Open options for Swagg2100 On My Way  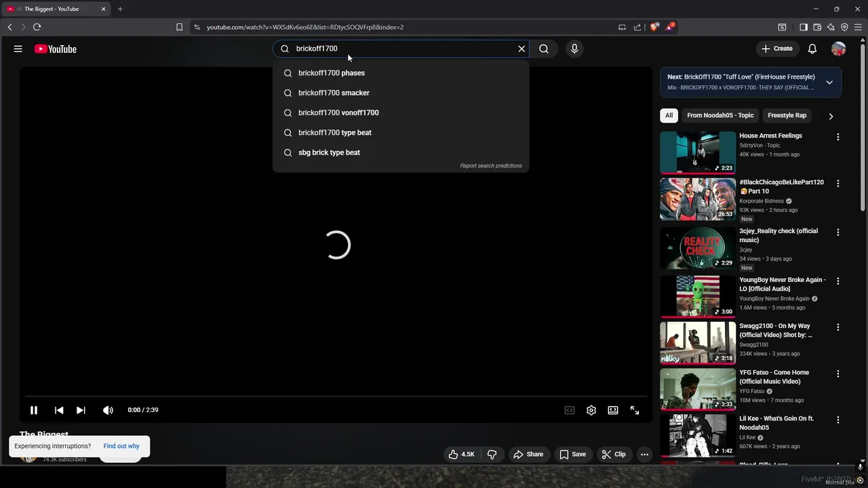coord(838,327)
